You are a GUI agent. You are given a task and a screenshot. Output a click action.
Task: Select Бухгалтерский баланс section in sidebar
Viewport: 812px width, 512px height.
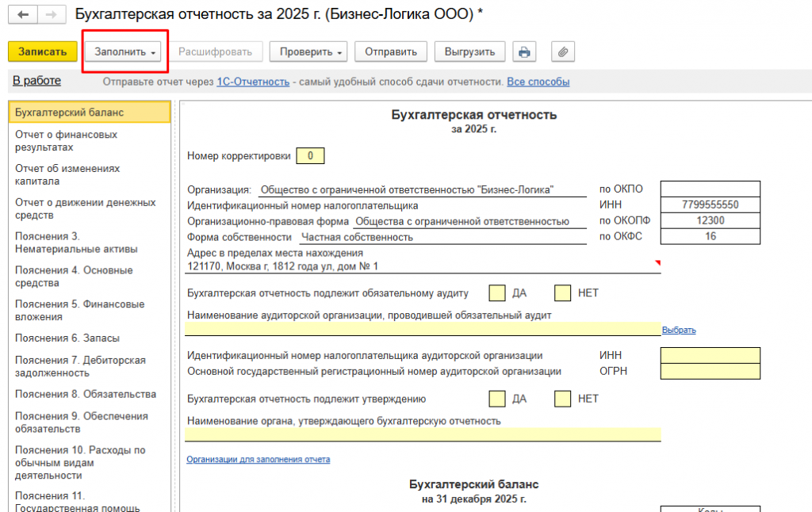[90, 113]
